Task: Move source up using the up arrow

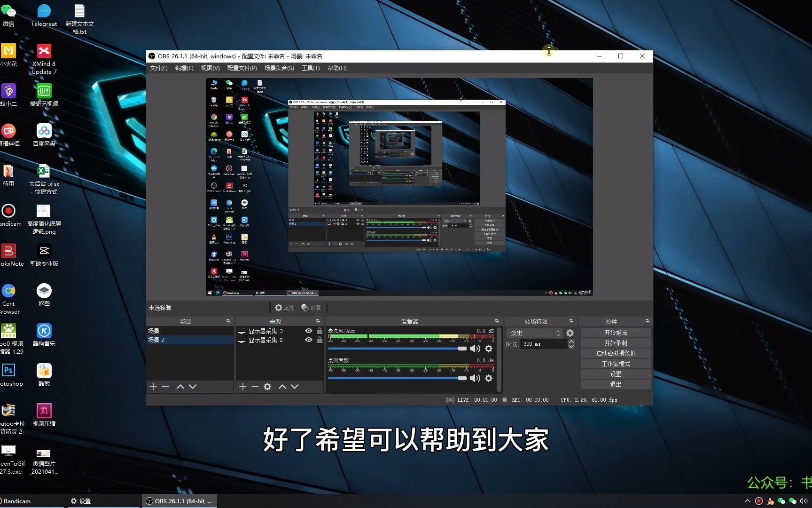Action: point(282,386)
